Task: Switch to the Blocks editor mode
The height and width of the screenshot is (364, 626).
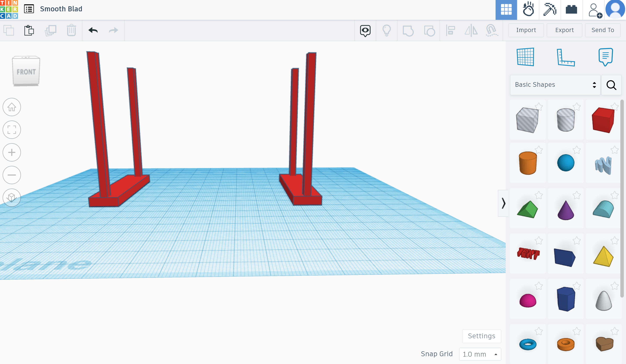Action: 571,9
